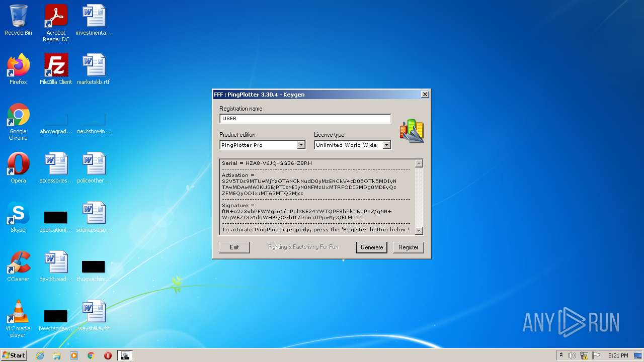Viewport: 644px width, 362px height.
Task: Open Action Center flag icon
Action: [x=596, y=355]
